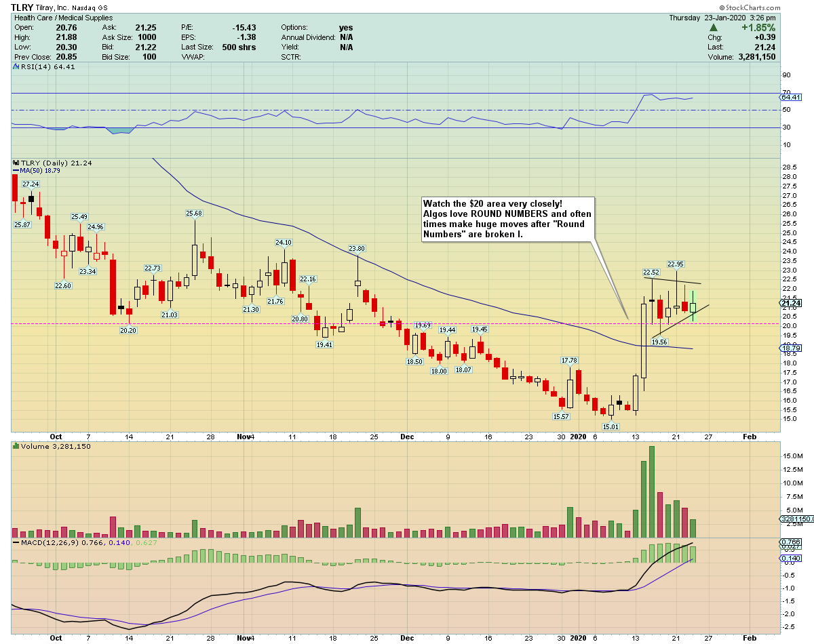Click the 19.56 price label
Screen dimensions: 814x644
tap(659, 342)
